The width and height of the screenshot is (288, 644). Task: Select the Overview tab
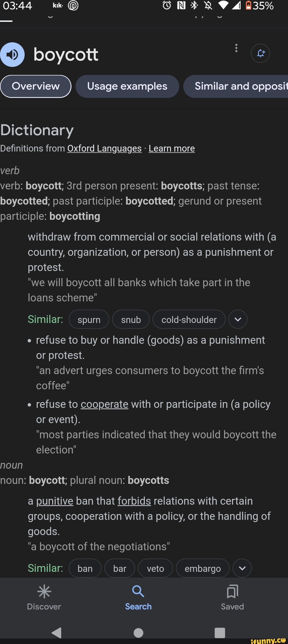coord(36,86)
